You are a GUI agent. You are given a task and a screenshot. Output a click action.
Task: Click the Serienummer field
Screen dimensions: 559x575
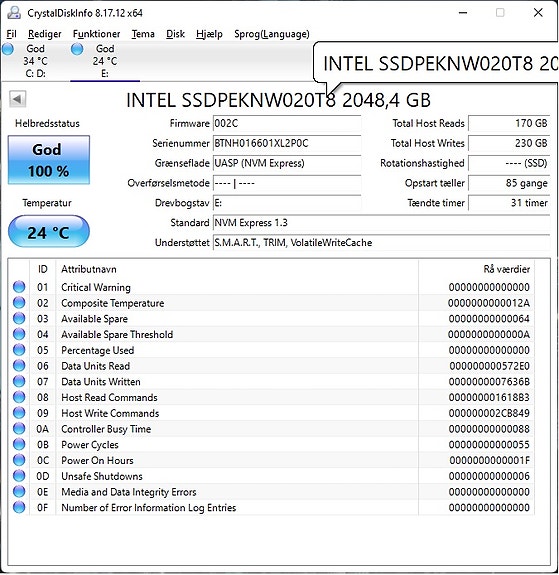click(x=287, y=143)
